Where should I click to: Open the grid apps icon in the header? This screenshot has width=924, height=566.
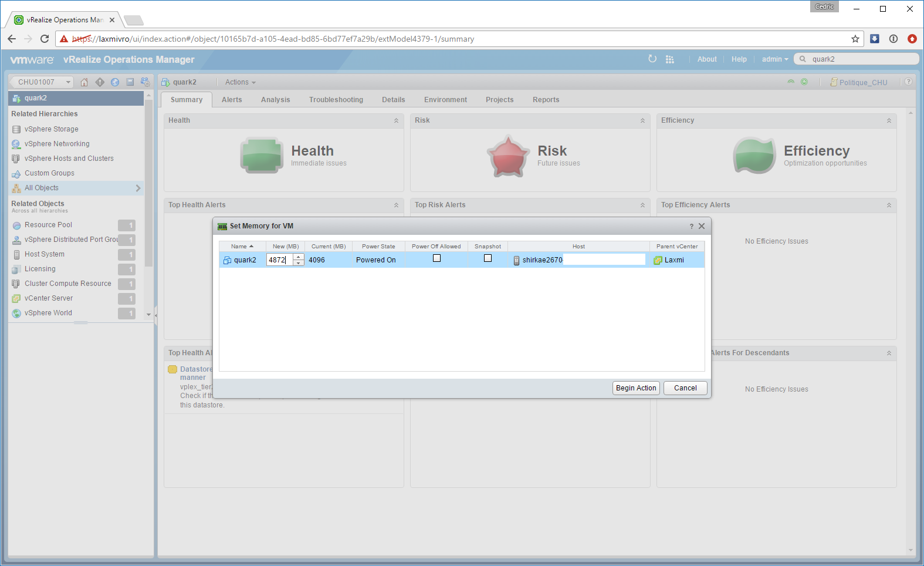pyautogui.click(x=670, y=59)
